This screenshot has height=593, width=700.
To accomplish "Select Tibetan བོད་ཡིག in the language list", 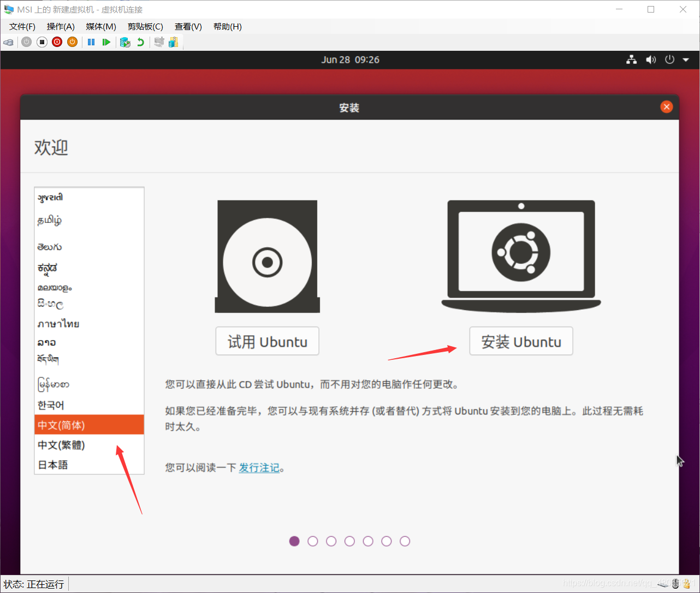I will click(89, 360).
